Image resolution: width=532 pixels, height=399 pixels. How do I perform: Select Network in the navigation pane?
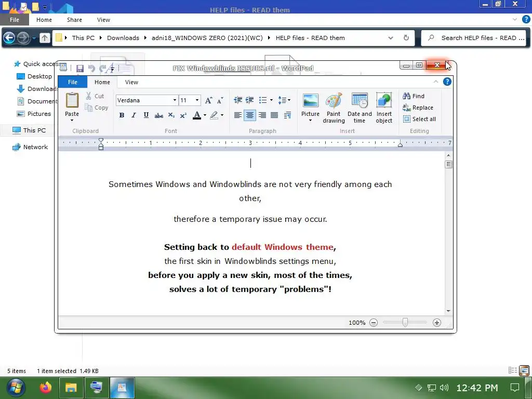tap(30, 147)
